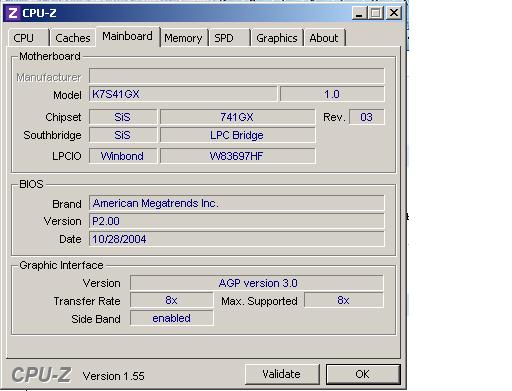Click the Transfer Rate 8x value
The image size is (512, 391).
point(172,300)
